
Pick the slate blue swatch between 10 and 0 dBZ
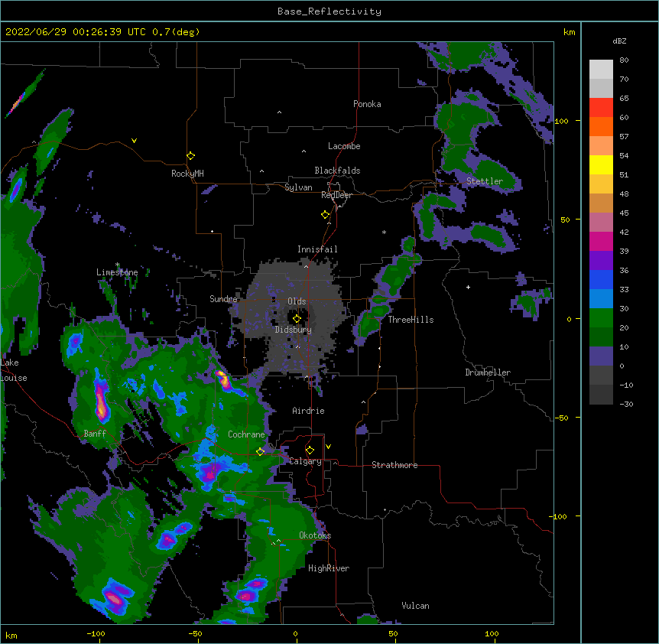coord(601,356)
